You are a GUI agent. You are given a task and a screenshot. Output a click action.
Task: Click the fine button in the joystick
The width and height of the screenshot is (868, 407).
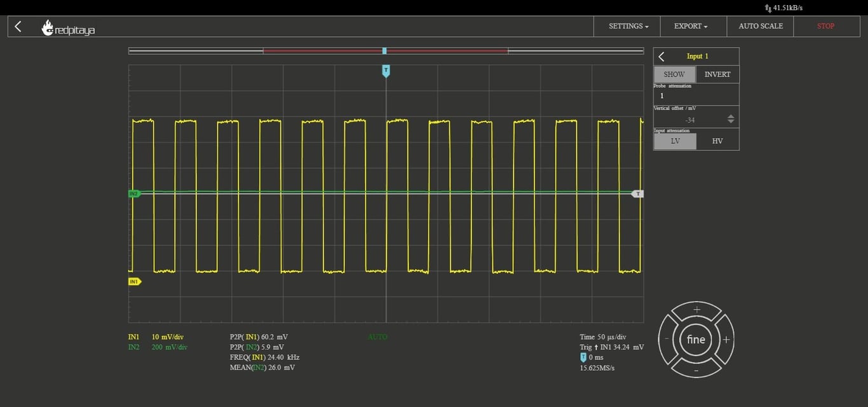[696, 340]
